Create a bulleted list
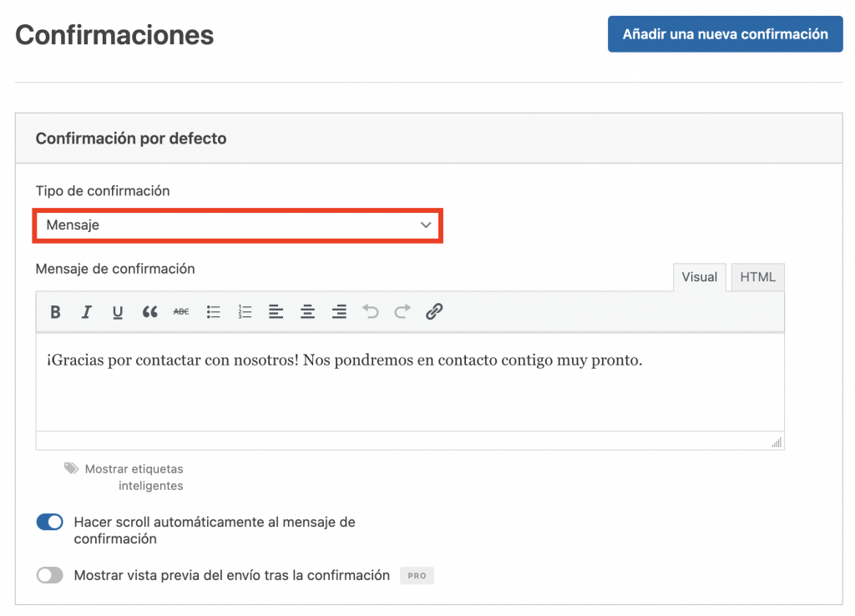 [213, 311]
